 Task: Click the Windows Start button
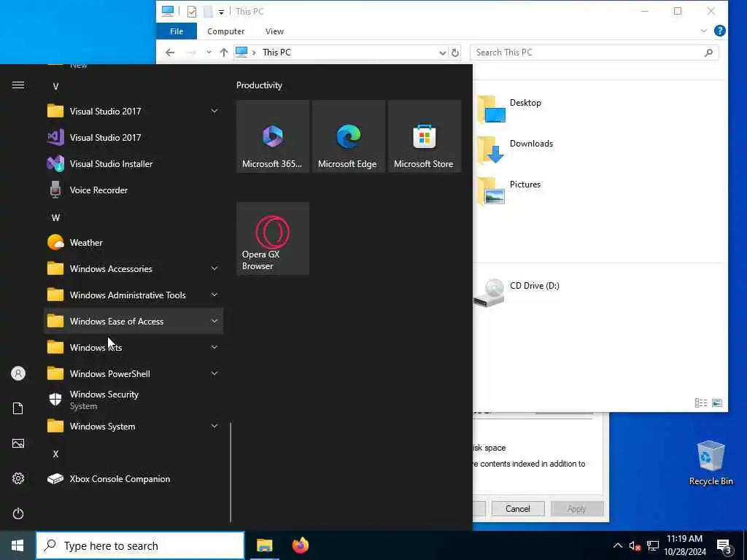(18, 545)
